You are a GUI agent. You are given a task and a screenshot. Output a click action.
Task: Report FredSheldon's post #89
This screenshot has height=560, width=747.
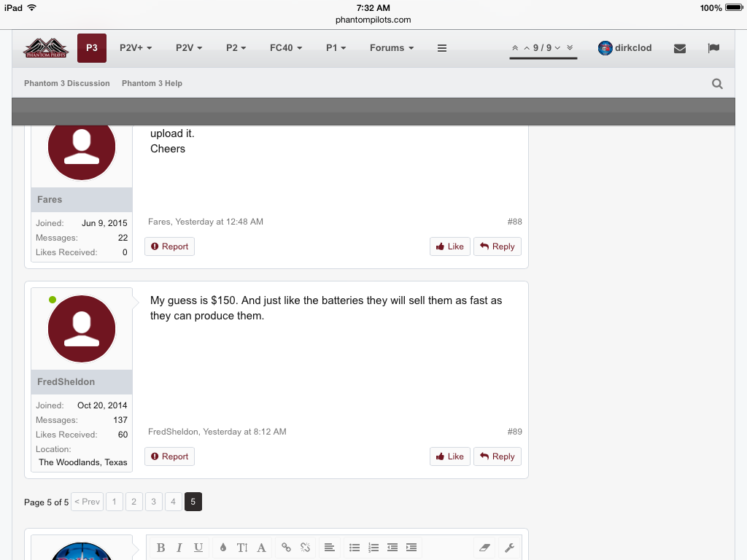click(x=169, y=456)
